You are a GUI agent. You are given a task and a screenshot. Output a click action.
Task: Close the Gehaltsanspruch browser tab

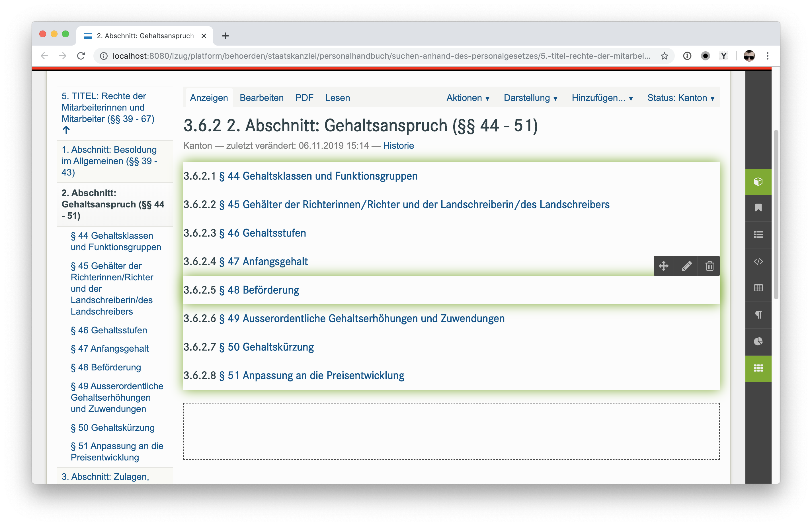[x=204, y=36]
